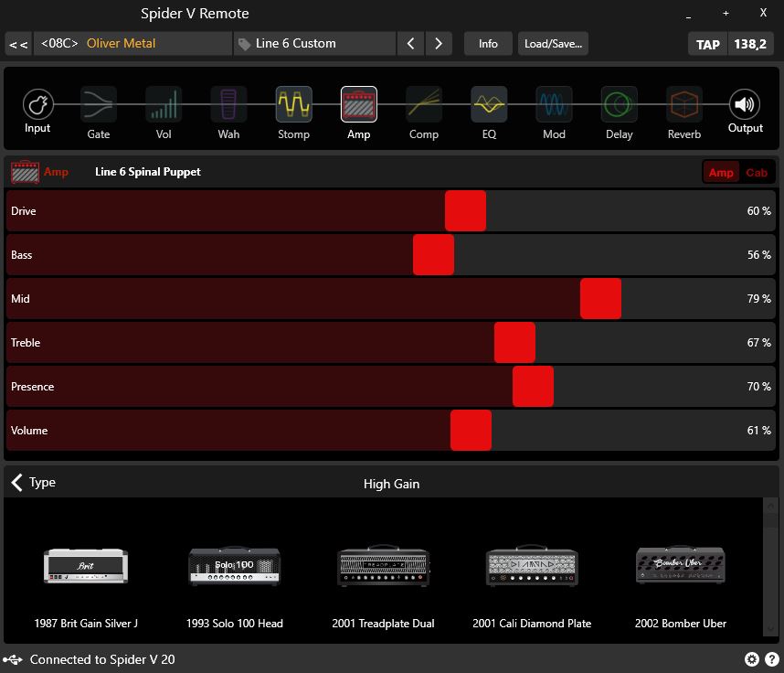Select the Amp block in signal chain

pyautogui.click(x=359, y=104)
